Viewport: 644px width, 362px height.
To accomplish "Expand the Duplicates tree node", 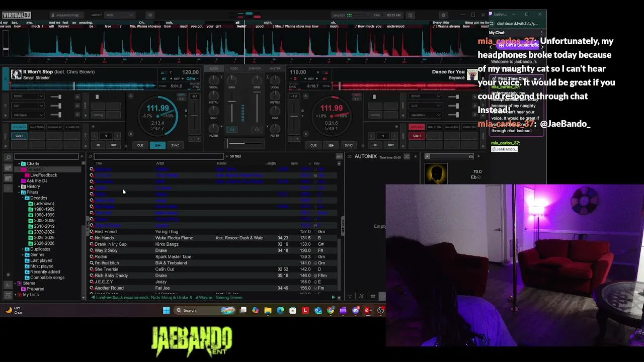I will pos(23,249).
